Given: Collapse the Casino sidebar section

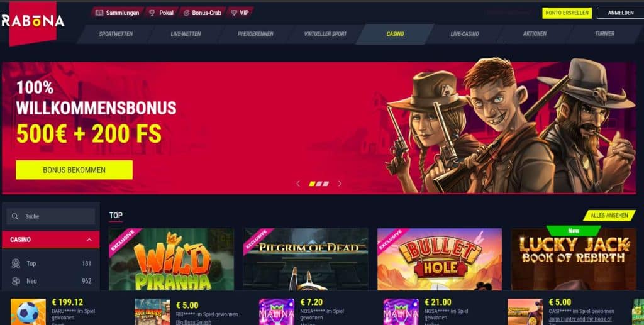Looking at the screenshot, I should (x=89, y=240).
